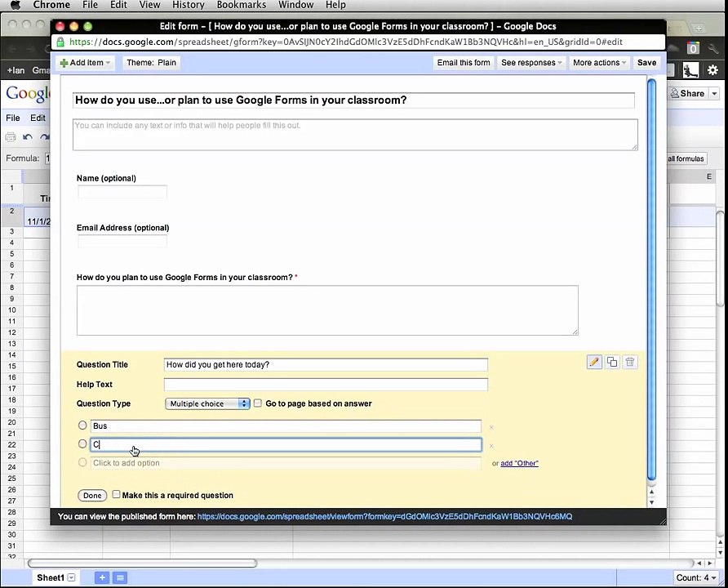Delete the question with the trash icon
Screen dimensions: 728x588
click(x=629, y=362)
